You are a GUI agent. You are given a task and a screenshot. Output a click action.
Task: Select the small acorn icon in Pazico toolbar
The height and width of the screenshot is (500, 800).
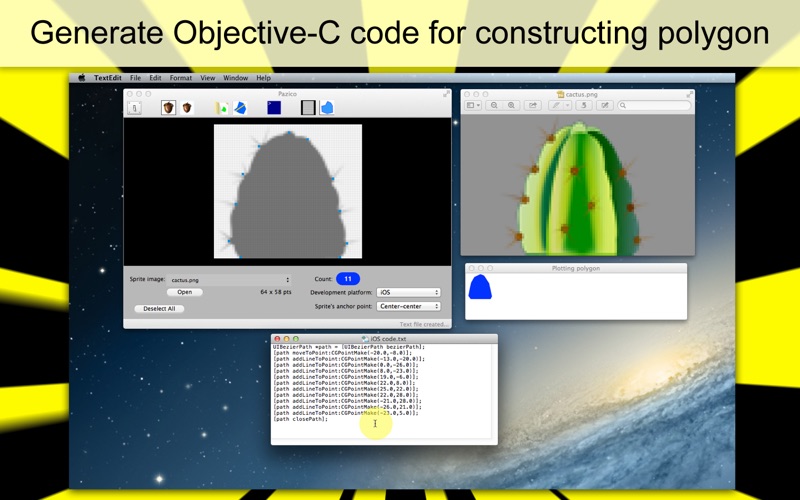tap(187, 108)
